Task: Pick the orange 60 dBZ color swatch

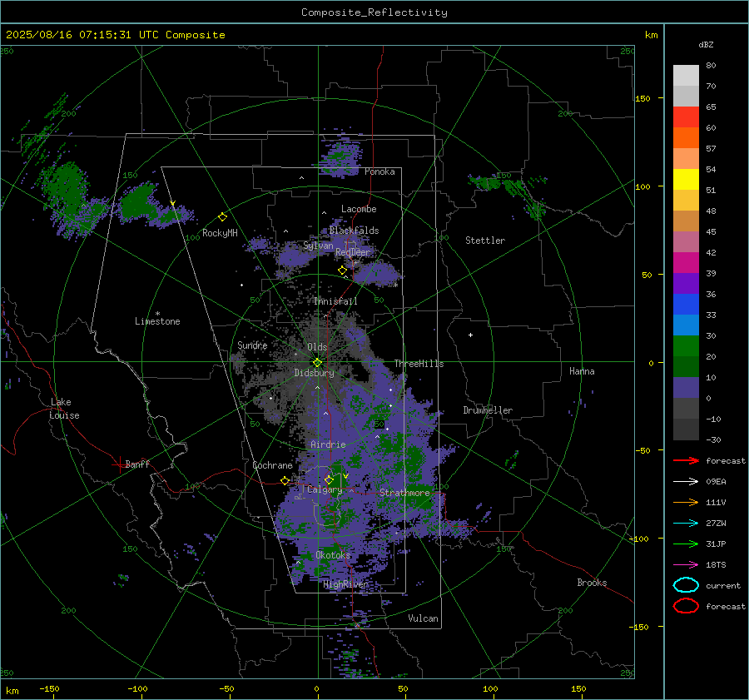Action: (x=686, y=138)
